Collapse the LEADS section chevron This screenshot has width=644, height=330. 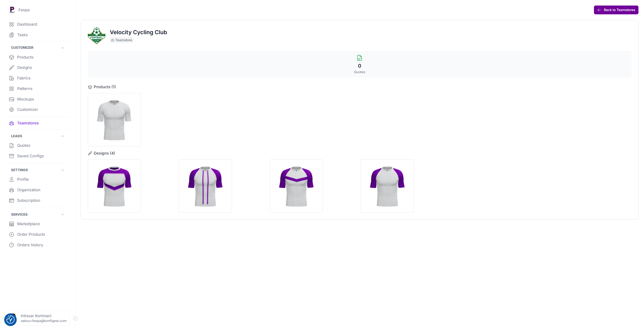(x=62, y=136)
